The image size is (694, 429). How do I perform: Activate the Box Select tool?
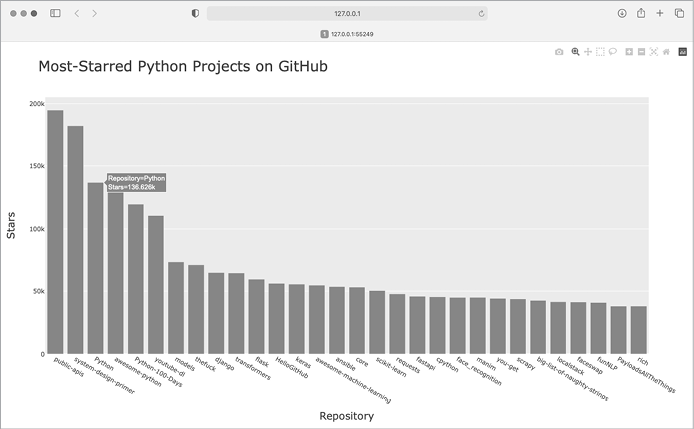tap(600, 52)
